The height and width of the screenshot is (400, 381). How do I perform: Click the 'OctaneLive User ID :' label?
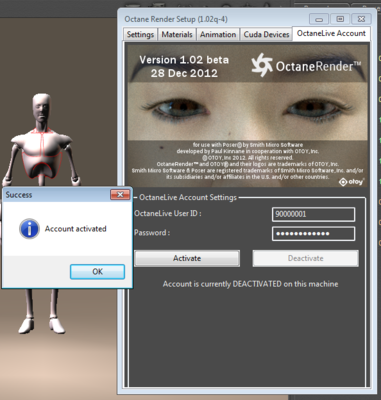[x=168, y=213]
